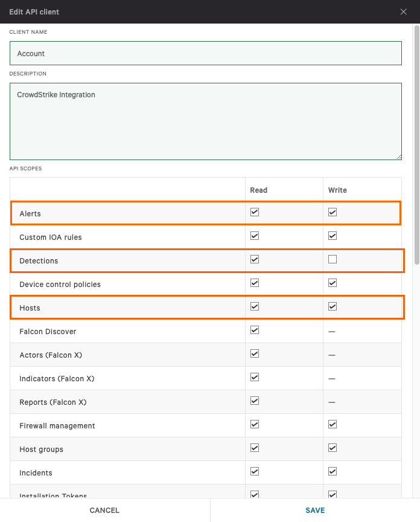Toggle Read access for Falcon Discover
The image size is (420, 522).
(254, 330)
